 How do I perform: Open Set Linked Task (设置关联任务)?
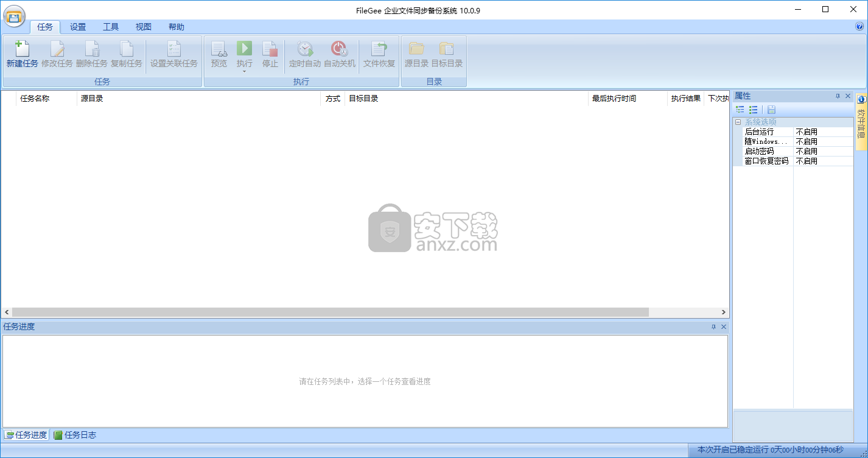pyautogui.click(x=174, y=54)
